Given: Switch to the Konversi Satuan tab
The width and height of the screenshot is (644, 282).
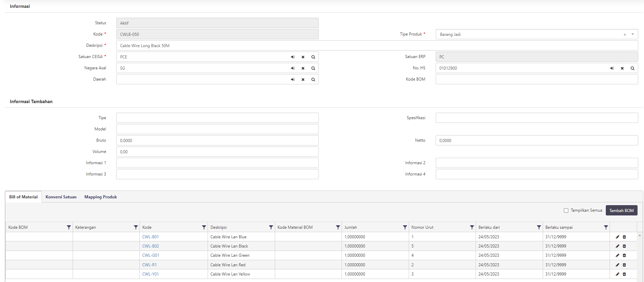Looking at the screenshot, I should [61, 197].
